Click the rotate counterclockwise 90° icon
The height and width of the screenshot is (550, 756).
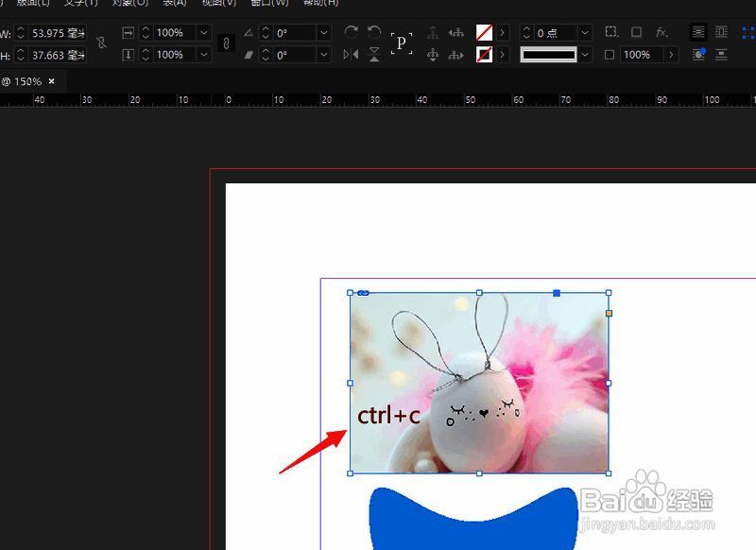pos(373,30)
